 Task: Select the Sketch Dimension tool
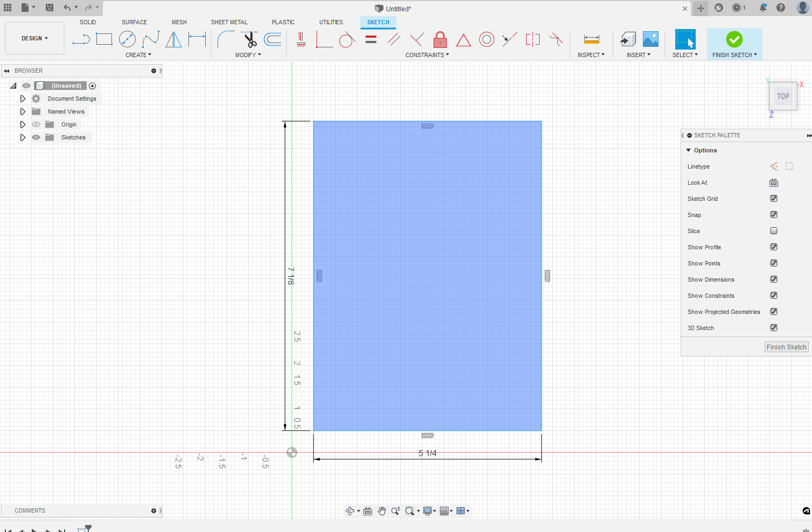(x=591, y=39)
